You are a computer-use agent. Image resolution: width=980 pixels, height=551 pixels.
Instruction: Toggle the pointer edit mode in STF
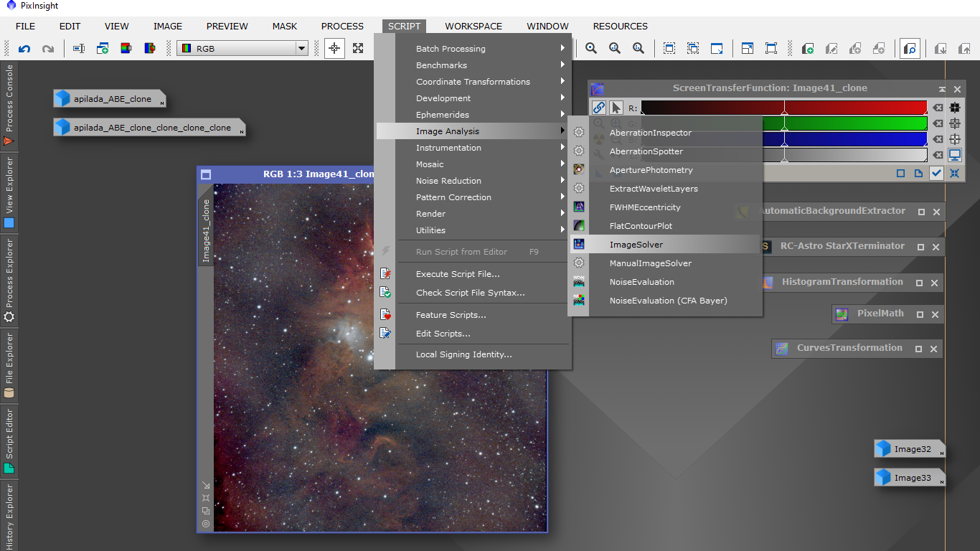[616, 108]
